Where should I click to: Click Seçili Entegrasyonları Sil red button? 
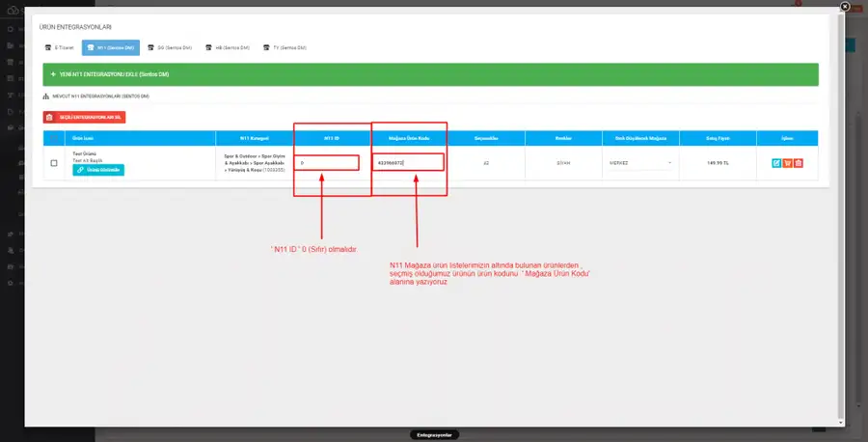pyautogui.click(x=84, y=118)
